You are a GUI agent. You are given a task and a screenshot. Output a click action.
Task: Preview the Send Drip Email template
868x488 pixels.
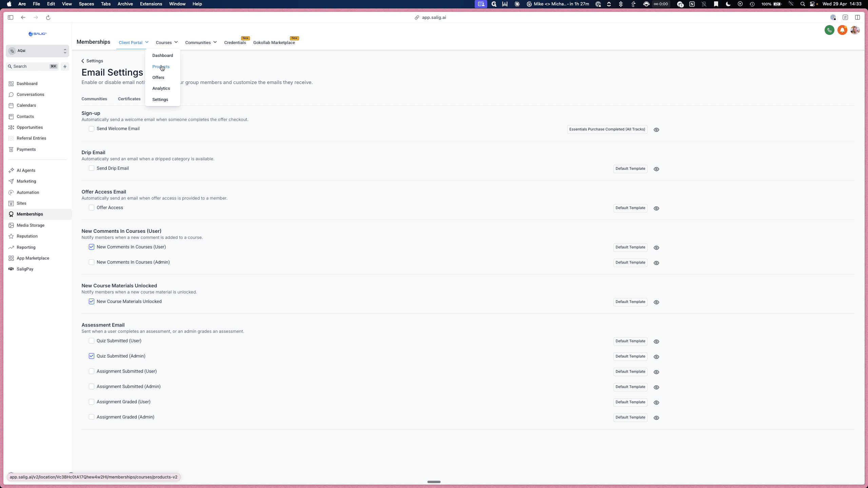656,169
